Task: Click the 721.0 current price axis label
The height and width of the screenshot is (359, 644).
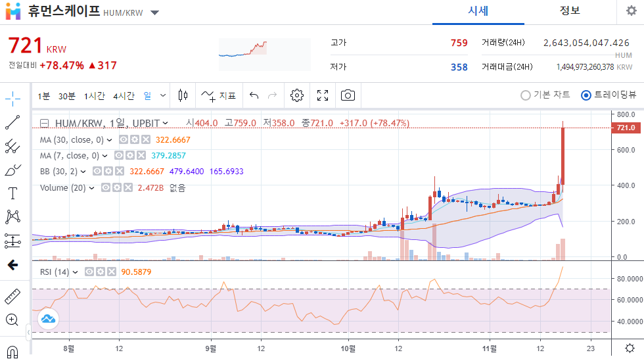Action: pos(626,128)
